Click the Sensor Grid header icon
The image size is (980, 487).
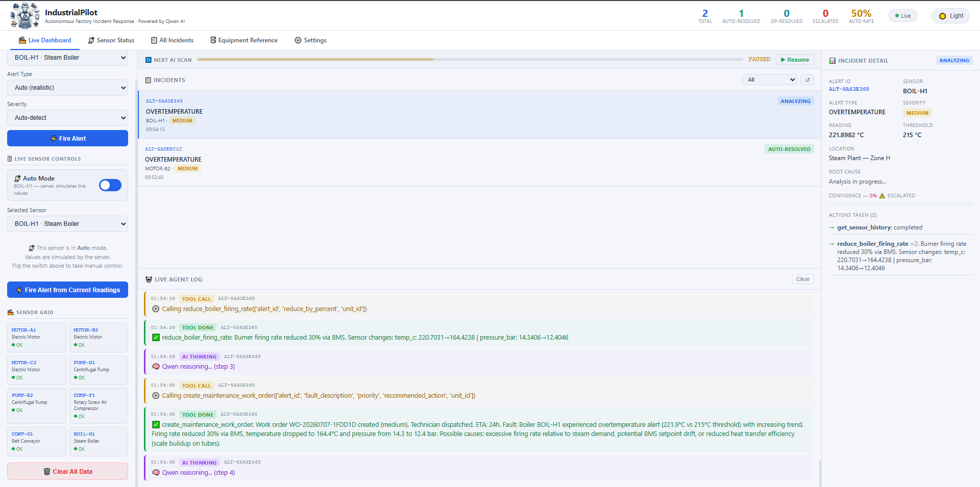10,312
